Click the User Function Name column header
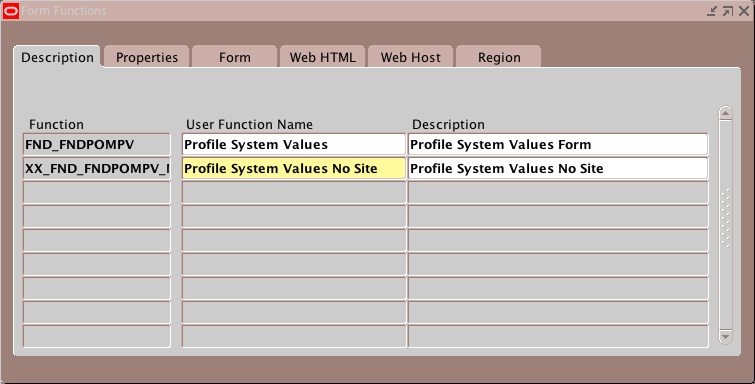Image resolution: width=755 pixels, height=384 pixels. [x=249, y=124]
